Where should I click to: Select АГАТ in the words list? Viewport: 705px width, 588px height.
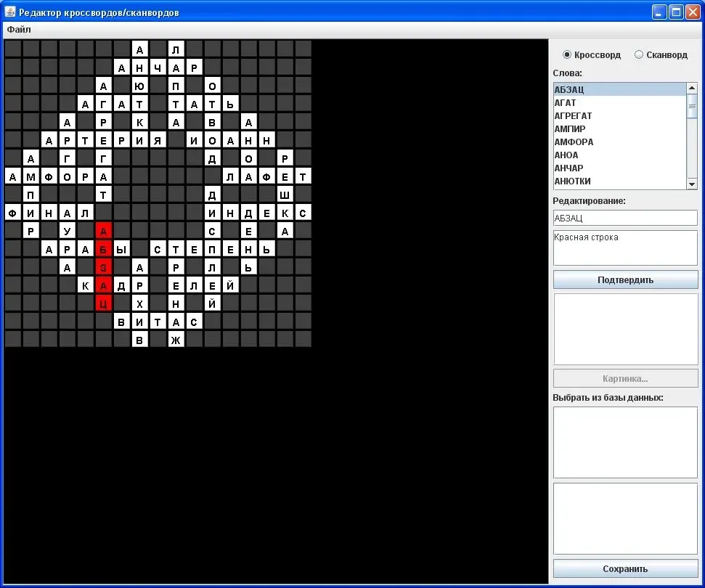point(566,103)
